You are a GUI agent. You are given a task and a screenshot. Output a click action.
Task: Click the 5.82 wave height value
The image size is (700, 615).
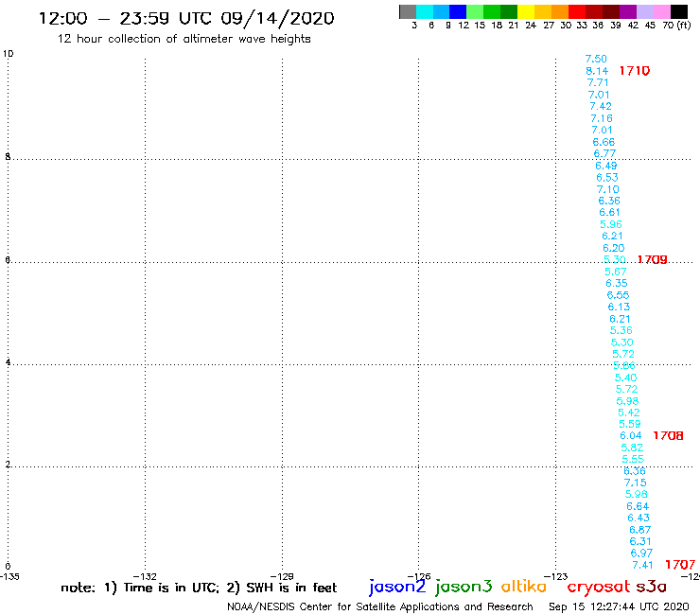(632, 448)
